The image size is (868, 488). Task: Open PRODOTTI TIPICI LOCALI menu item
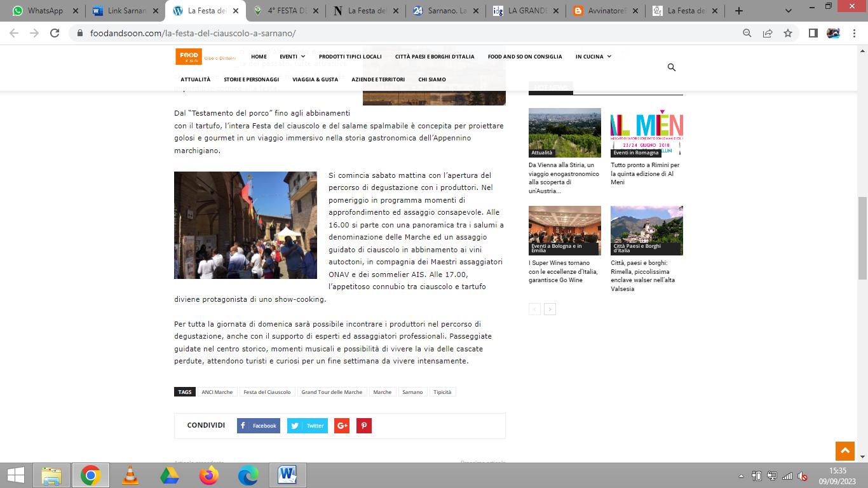[x=350, y=57]
